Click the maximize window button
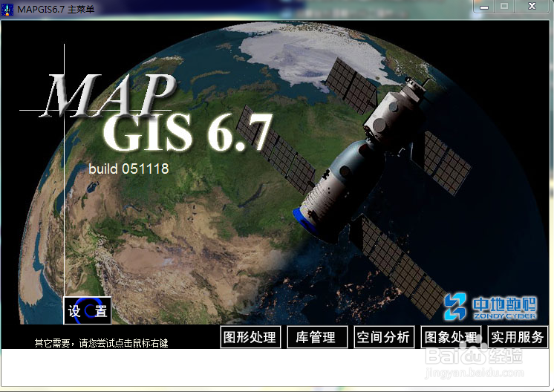The height and width of the screenshot is (392, 554). click(504, 7)
